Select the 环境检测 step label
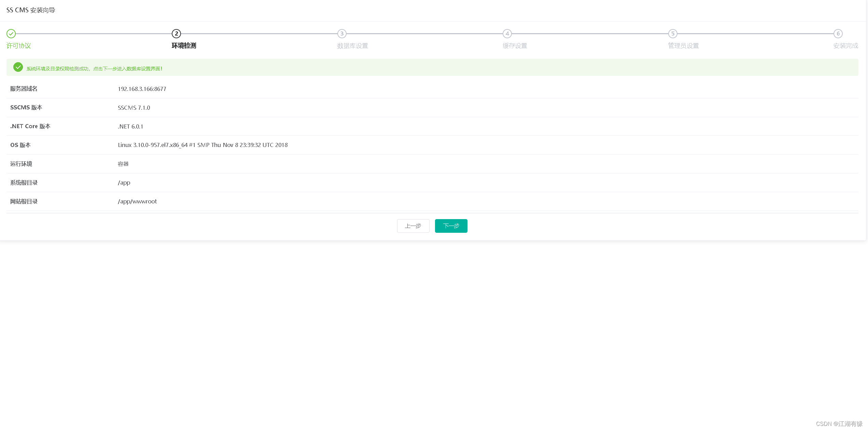This screenshot has height=430, width=868. coord(184,46)
